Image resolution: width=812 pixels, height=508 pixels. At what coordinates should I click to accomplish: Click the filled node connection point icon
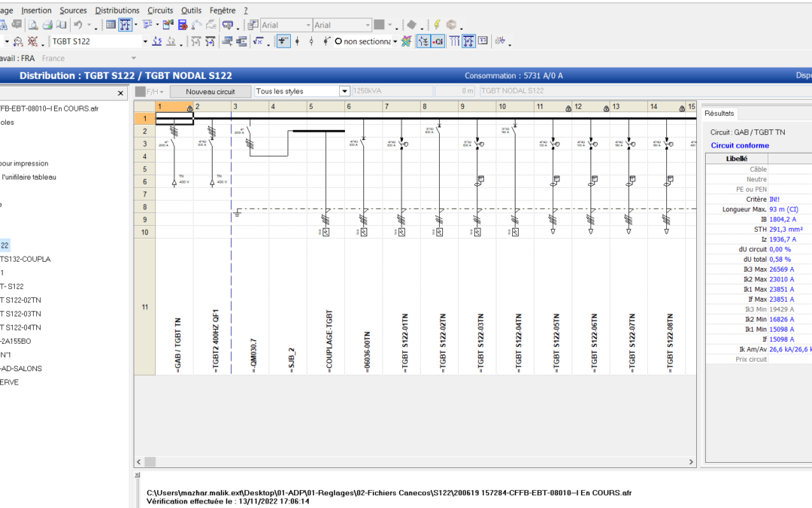click(x=297, y=41)
